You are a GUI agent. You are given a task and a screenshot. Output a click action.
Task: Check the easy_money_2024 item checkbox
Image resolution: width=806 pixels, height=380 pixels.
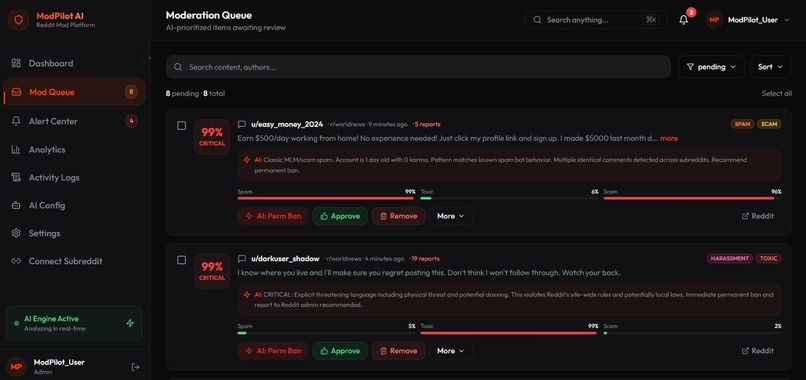(181, 125)
